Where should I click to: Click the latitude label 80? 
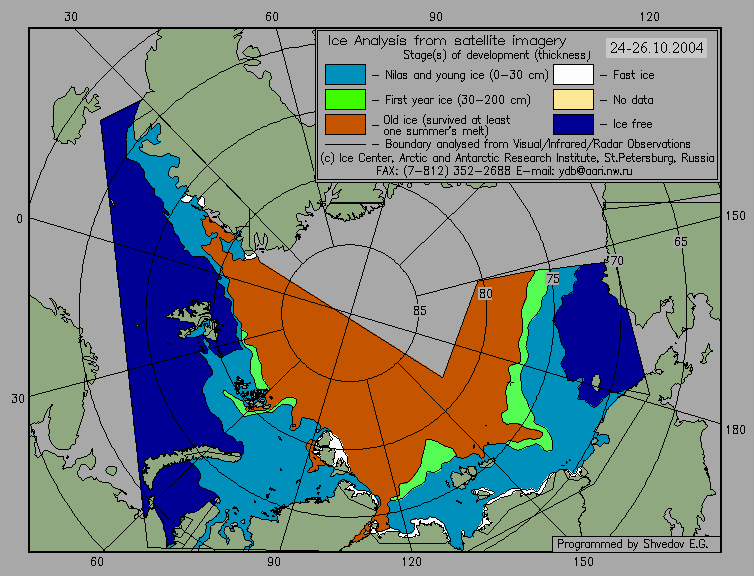485,293
